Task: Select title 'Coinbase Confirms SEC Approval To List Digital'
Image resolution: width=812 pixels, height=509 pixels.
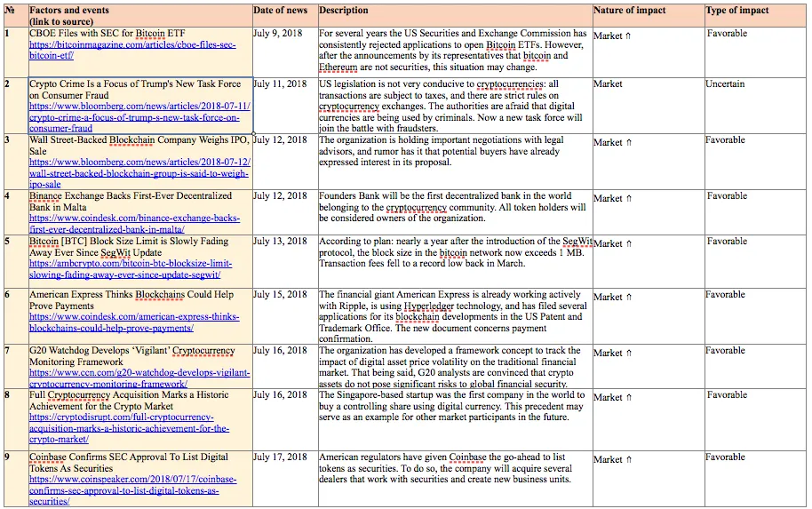Action: [x=129, y=457]
